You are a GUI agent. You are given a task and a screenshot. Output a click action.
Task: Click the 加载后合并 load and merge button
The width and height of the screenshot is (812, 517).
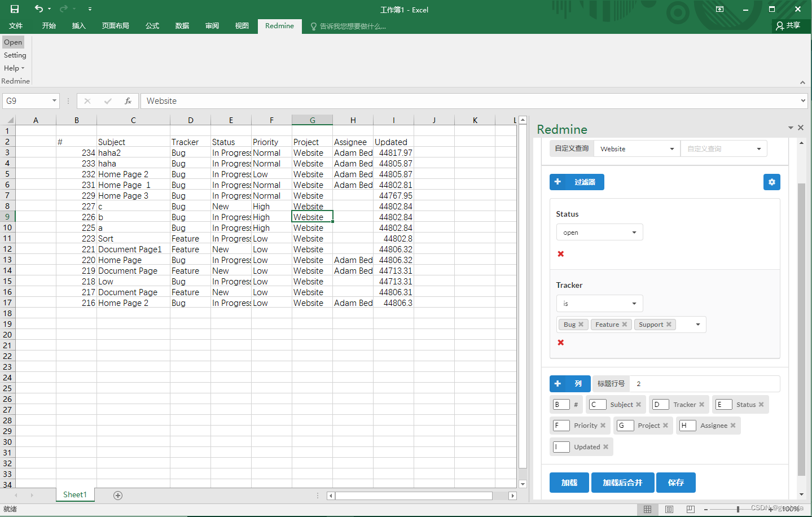click(623, 483)
